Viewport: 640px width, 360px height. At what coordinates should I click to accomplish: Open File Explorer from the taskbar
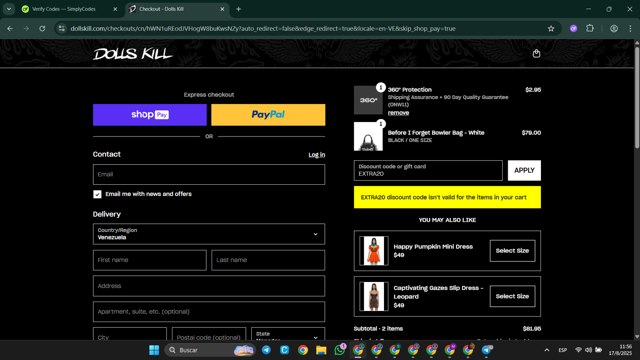pyautogui.click(x=321, y=350)
